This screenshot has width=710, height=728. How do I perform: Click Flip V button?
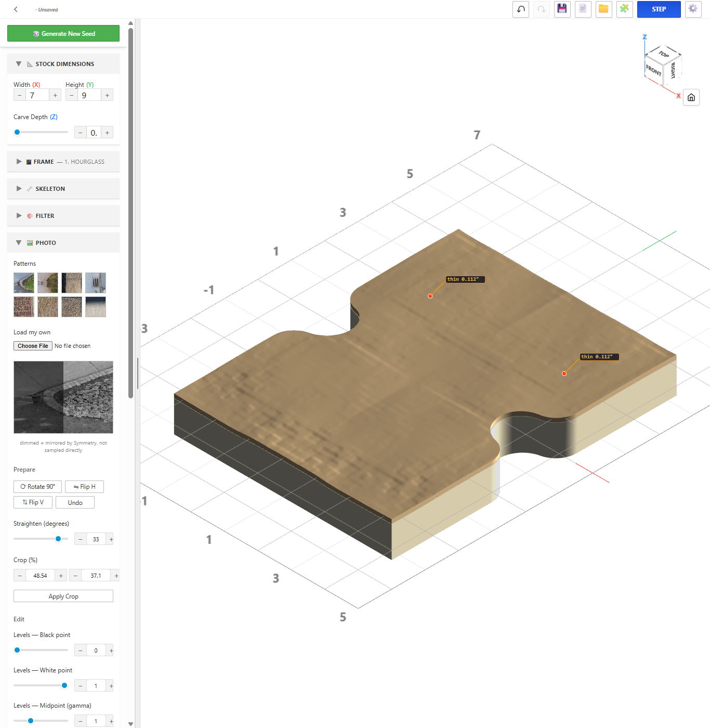[x=33, y=502]
